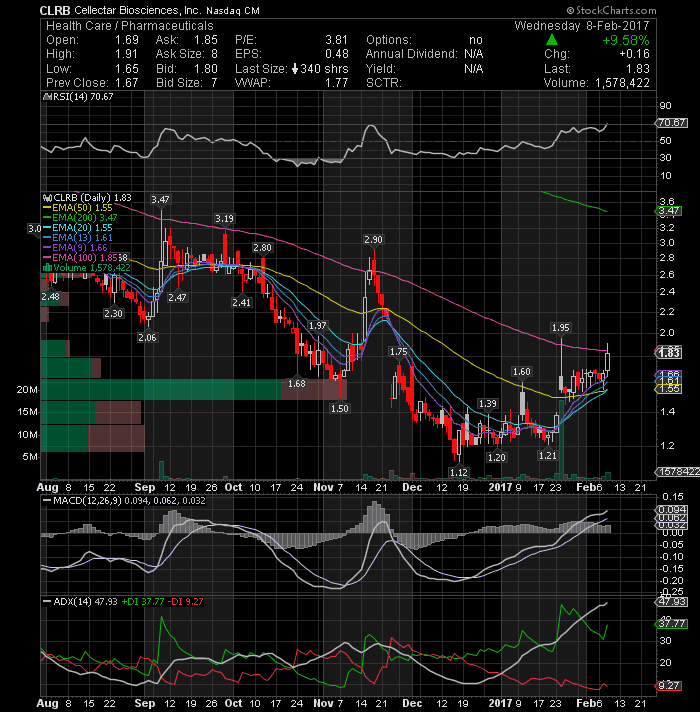Click the VWAP 1.77 value
This screenshot has width=700, height=712.
[x=336, y=83]
